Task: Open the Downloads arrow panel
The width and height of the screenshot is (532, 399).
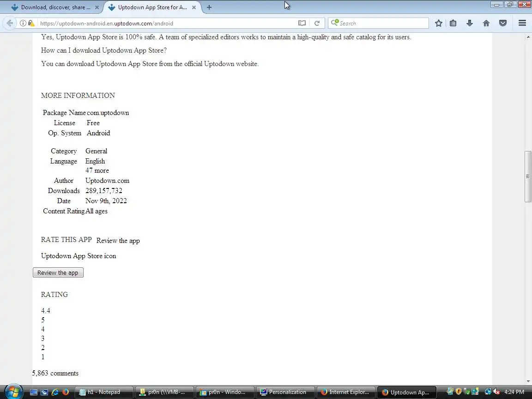Action: pos(470,23)
